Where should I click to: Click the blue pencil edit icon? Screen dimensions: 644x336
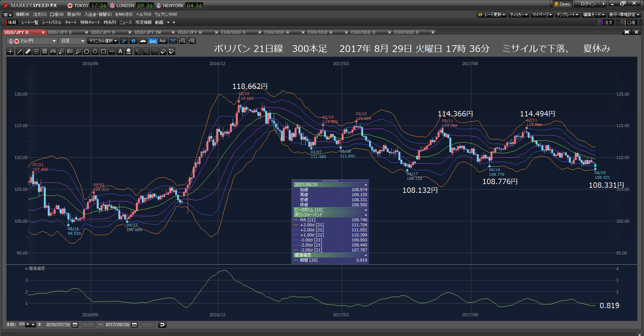pos(124,41)
